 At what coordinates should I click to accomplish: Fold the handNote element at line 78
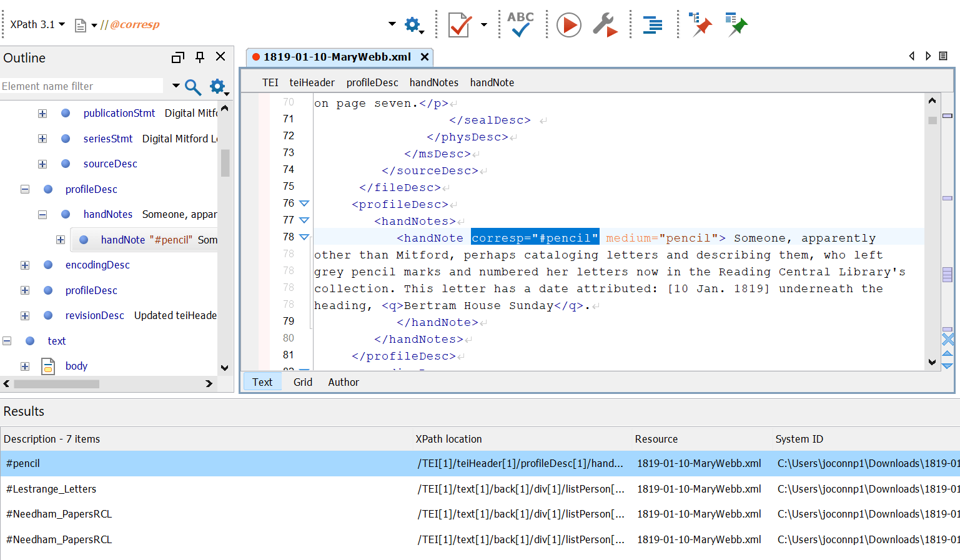(x=304, y=237)
